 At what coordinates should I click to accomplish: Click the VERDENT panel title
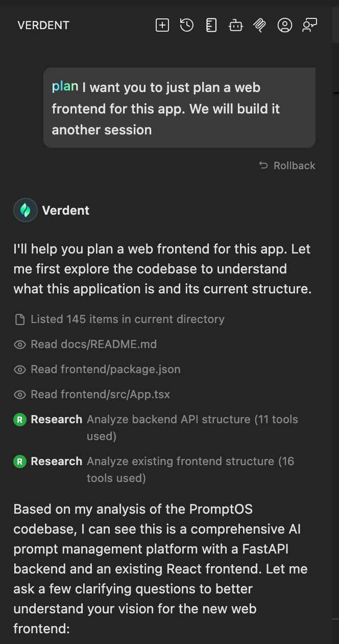43,25
